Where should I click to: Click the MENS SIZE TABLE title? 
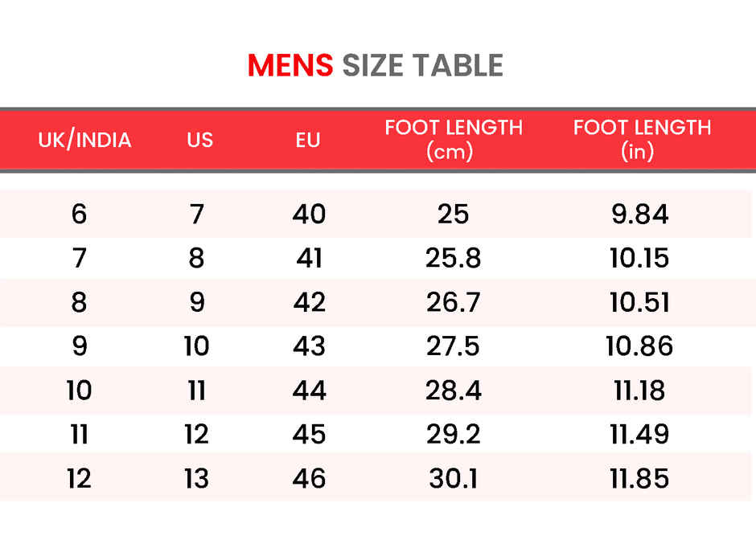click(376, 66)
